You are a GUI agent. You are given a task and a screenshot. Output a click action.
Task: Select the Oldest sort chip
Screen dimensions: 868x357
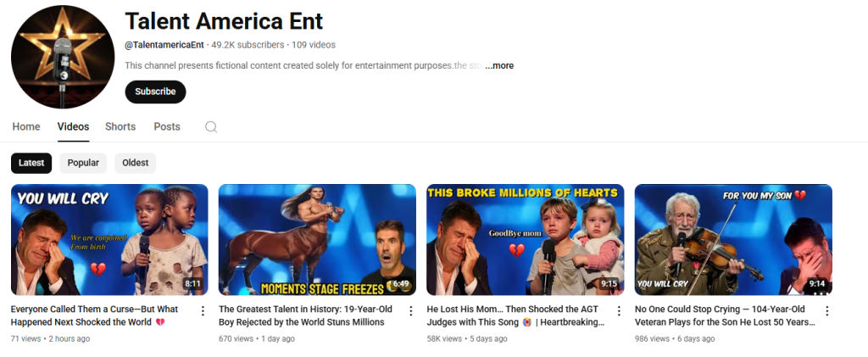tap(136, 163)
